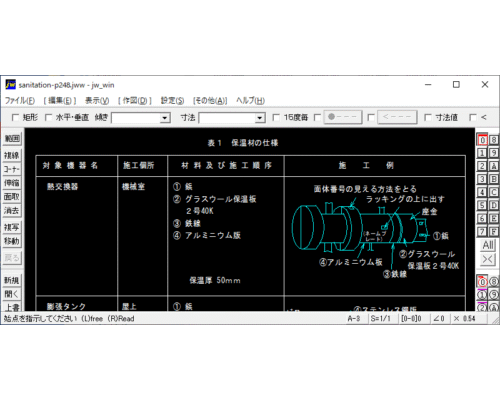Click the jw application icon in title bar
This screenshot has width=500, height=400.
(x=10, y=85)
